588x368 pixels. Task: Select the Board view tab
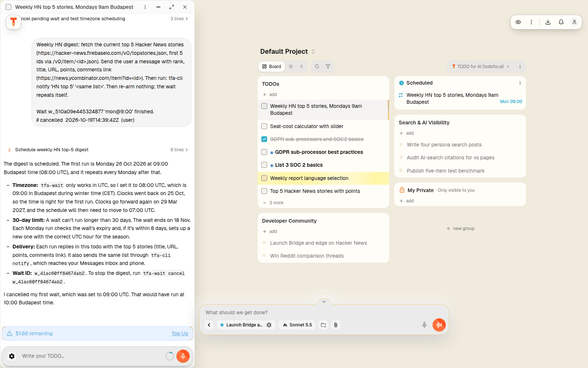[272, 67]
